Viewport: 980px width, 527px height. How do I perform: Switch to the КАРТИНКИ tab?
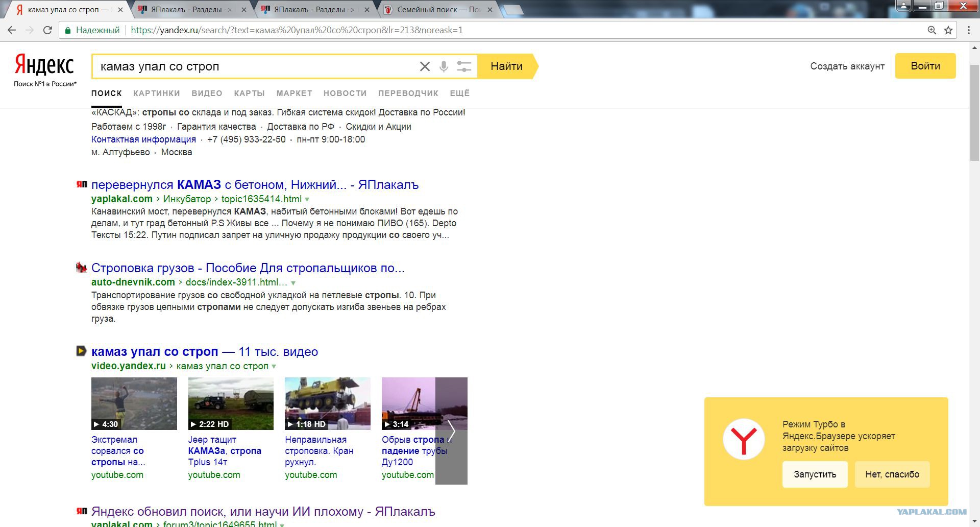157,93
